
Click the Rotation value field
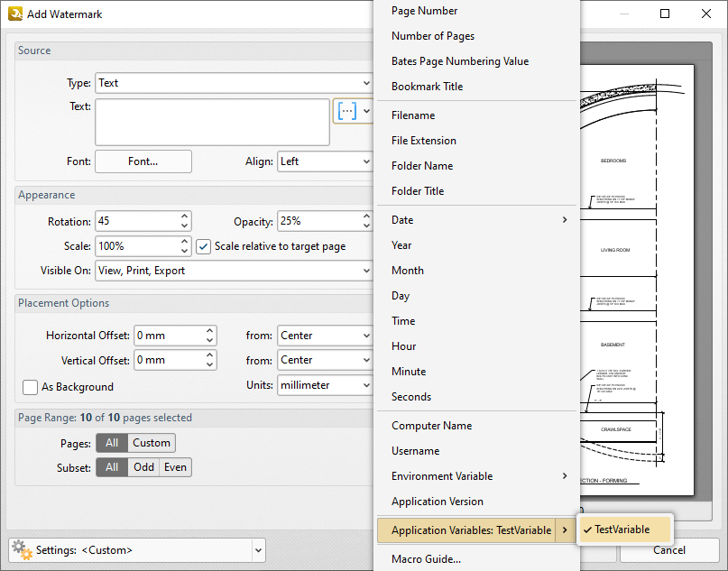coord(137,221)
